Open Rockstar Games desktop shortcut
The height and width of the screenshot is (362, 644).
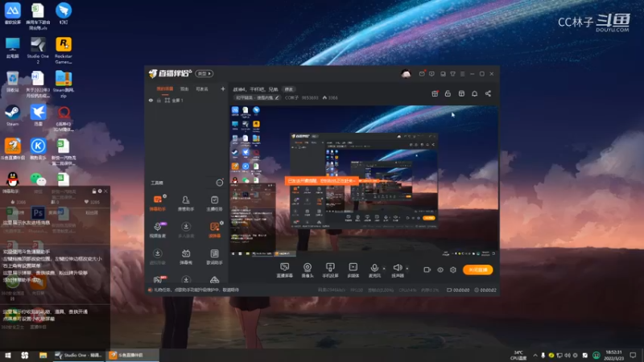pyautogui.click(x=64, y=51)
